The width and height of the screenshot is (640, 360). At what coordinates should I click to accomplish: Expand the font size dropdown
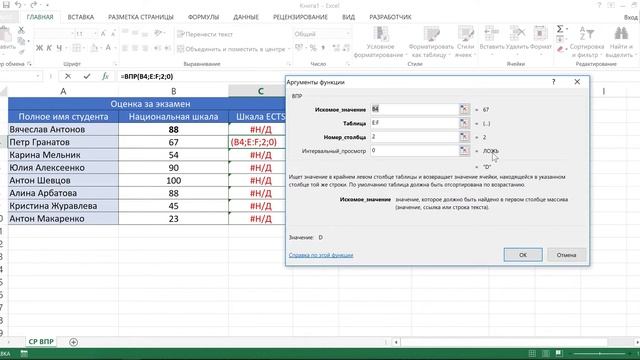[95, 34]
